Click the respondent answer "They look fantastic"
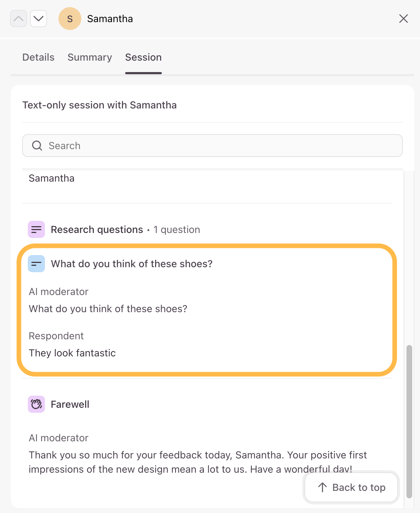 (x=72, y=353)
